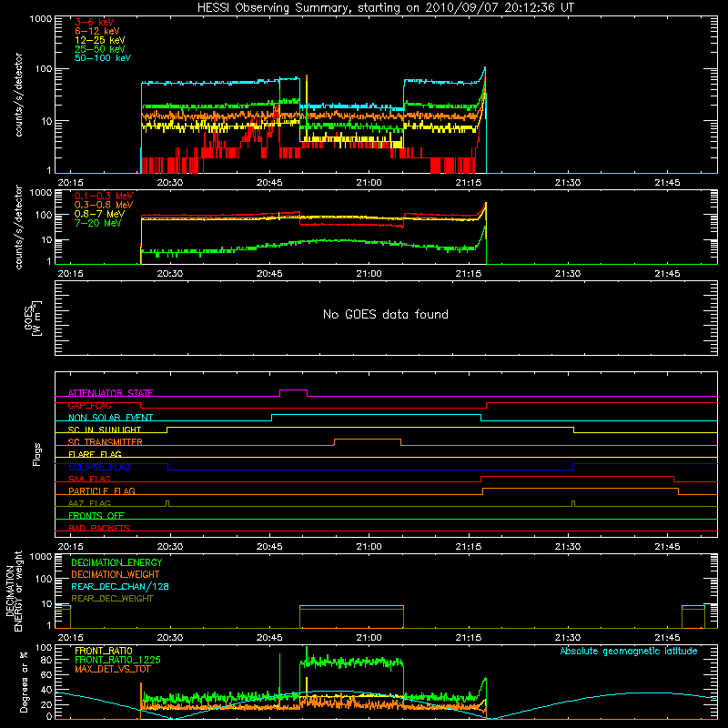
Task: Click the 0.8-7 MeV legend entry
Action: 99,214
